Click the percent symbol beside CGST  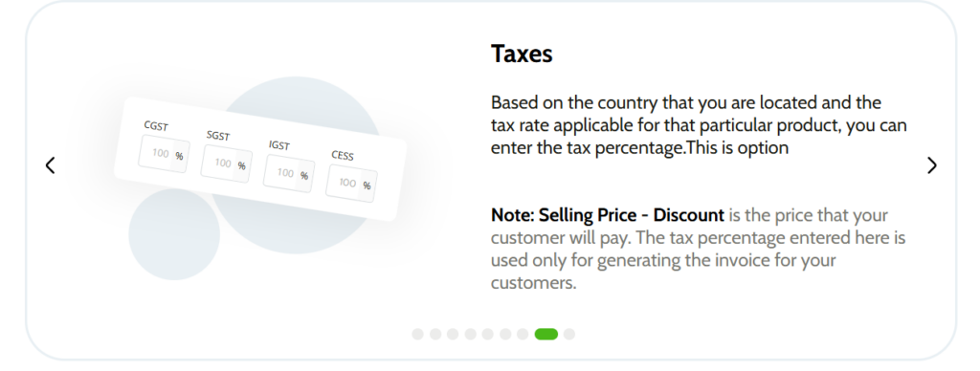click(179, 156)
